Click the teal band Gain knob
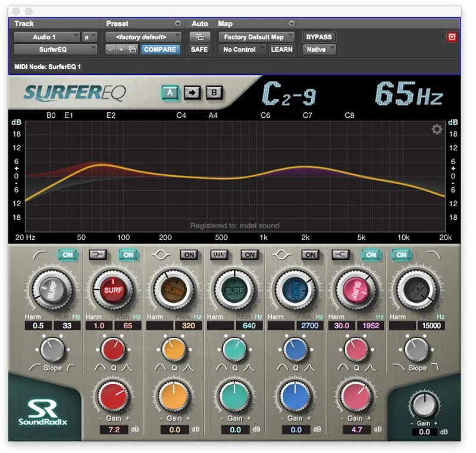 pyautogui.click(x=234, y=397)
